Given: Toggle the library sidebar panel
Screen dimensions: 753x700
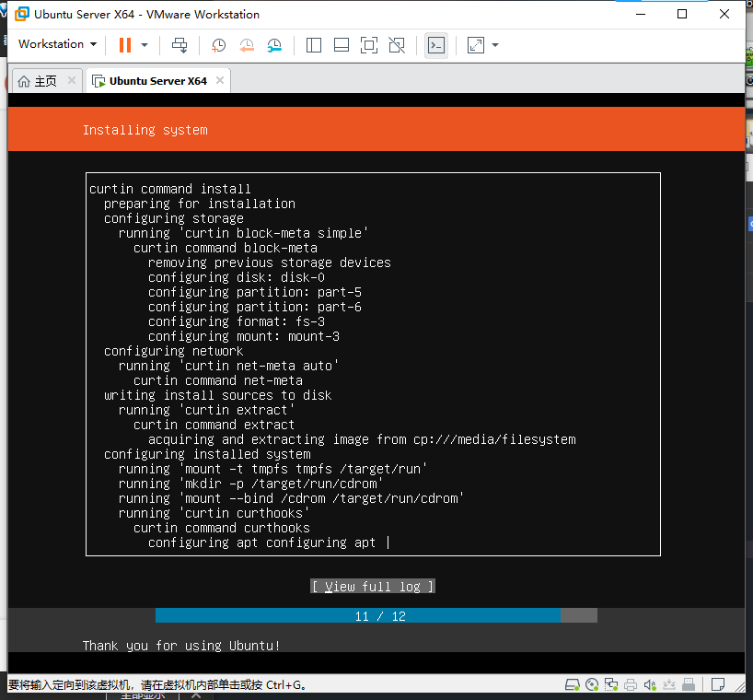Looking at the screenshot, I should pyautogui.click(x=314, y=45).
